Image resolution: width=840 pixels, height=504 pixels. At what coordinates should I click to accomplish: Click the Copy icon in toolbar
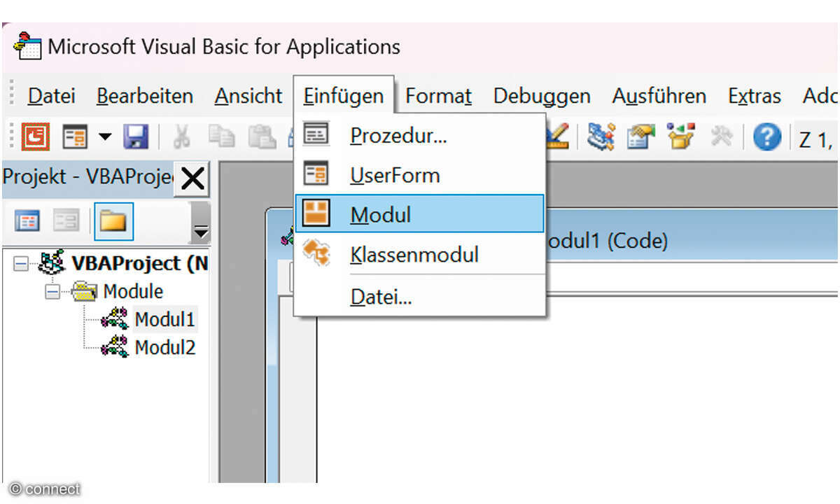(222, 136)
